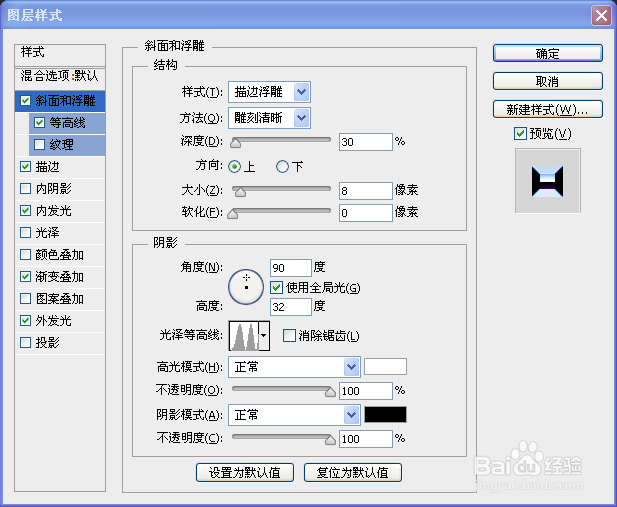The height and width of the screenshot is (507, 617).
Task: Enable the 内阴影 checkbox
Action: point(25,189)
